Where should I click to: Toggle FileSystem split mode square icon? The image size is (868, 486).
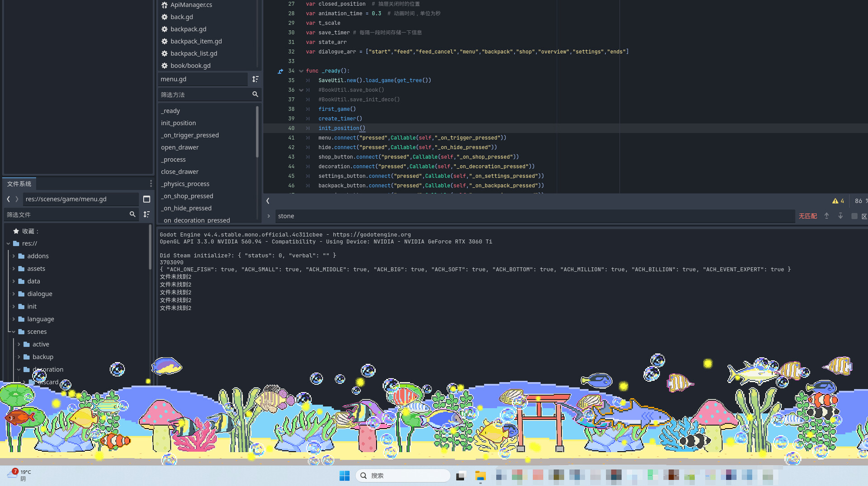click(x=146, y=199)
